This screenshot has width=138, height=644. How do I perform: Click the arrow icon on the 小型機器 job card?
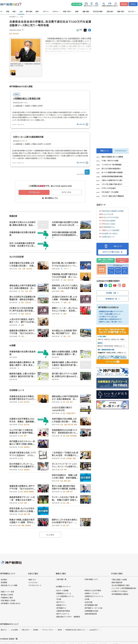tap(87, 124)
